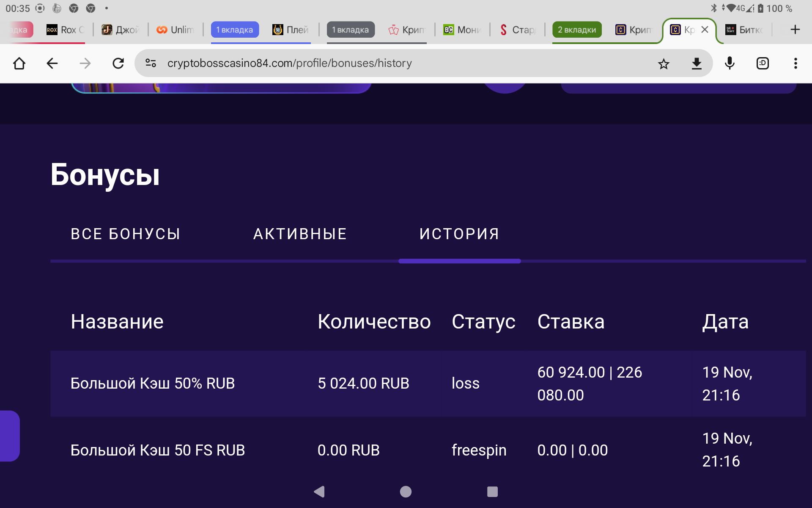Open Chrome three-dot overflow menu

point(796,63)
